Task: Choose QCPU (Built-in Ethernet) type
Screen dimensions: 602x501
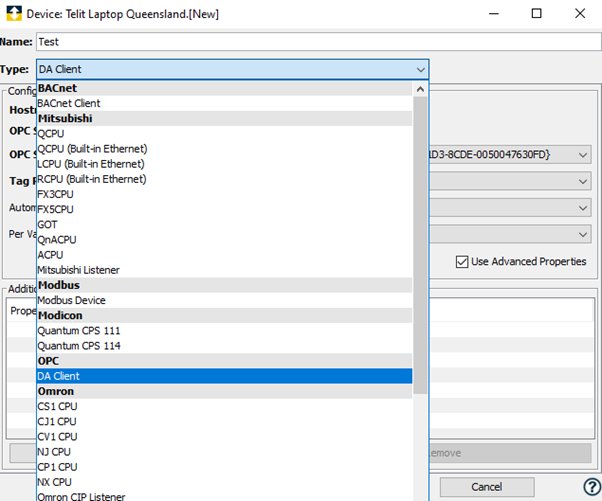Action: point(225,149)
